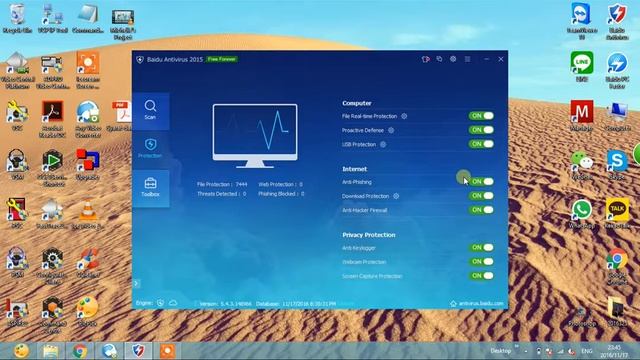The height and width of the screenshot is (360, 640).
Task: Toggle Screen Capture Protection switch
Action: pos(481,276)
